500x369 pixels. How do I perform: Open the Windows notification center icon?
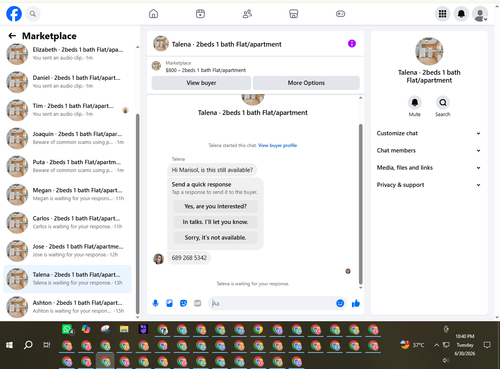[x=487, y=345]
